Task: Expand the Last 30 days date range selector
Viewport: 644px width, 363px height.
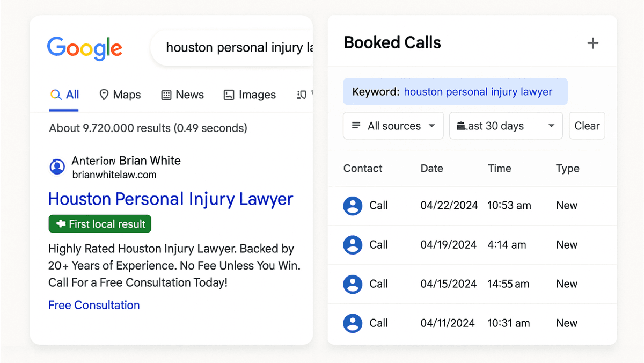Action: pos(504,126)
